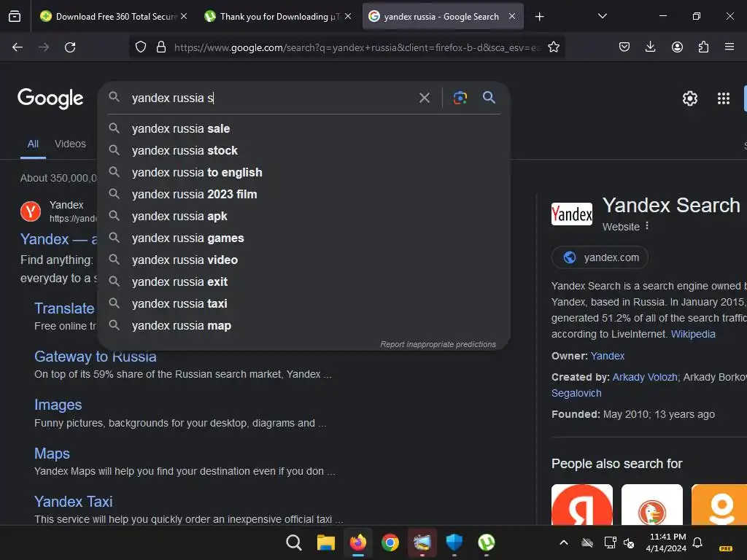Bookmark this page with the star icon
The width and height of the screenshot is (747, 560).
coord(554,47)
